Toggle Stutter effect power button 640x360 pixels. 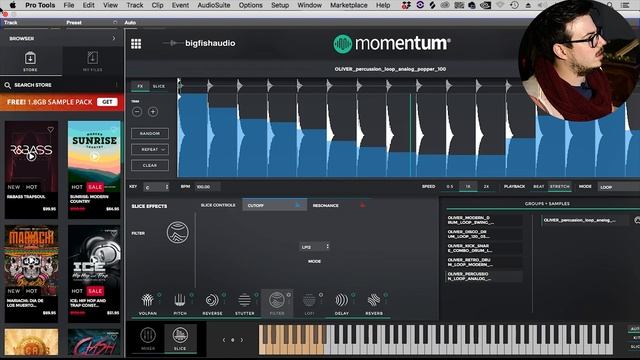point(256,294)
